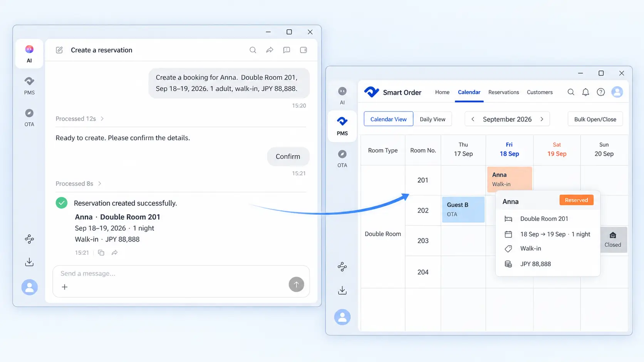Expand Processed 8s details
Viewport: 644px width, 362px height.
(x=78, y=184)
